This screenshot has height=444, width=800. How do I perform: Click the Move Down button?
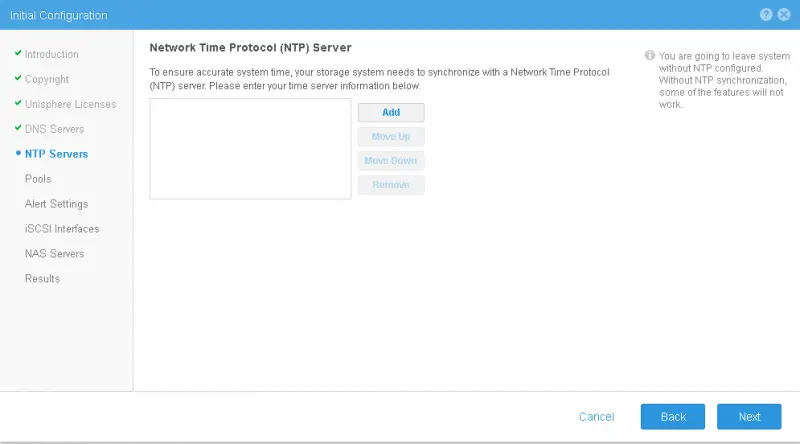(x=391, y=160)
